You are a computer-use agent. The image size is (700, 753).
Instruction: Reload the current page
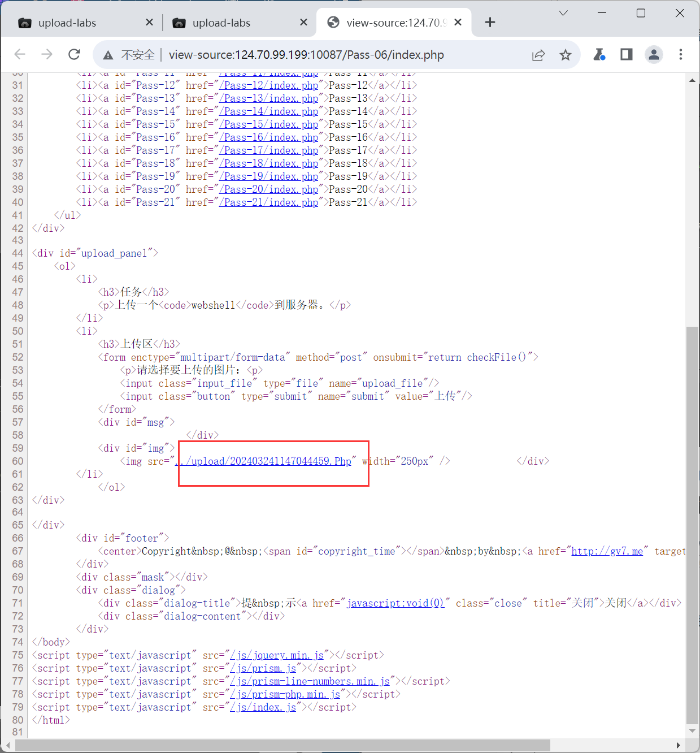pos(74,54)
